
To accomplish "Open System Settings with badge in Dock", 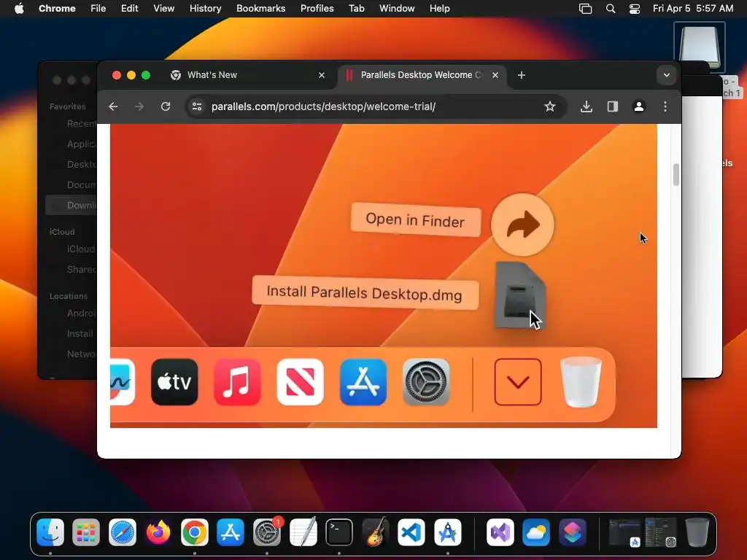I will [x=267, y=532].
